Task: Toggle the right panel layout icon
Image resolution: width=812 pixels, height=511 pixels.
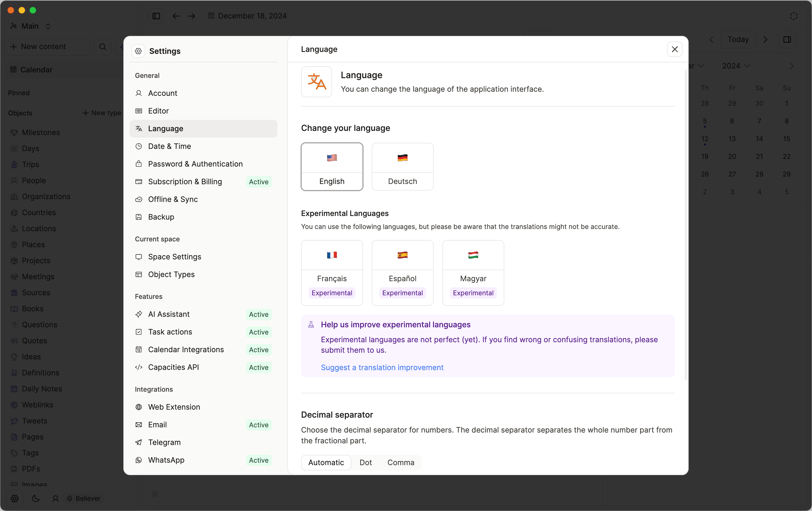Action: [787, 39]
